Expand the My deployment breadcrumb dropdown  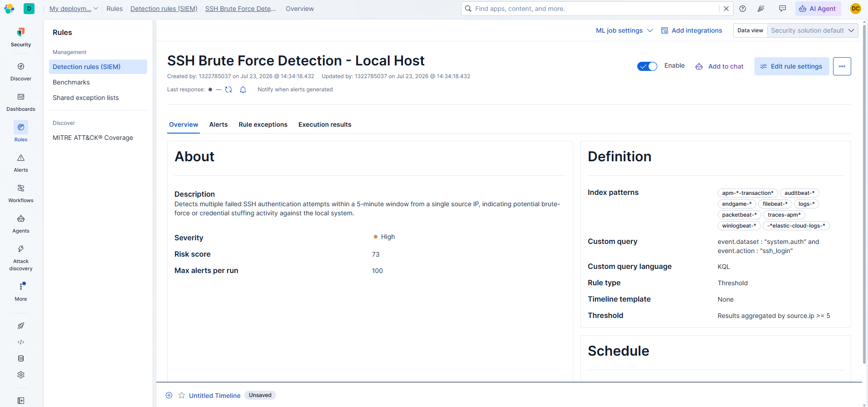74,9
